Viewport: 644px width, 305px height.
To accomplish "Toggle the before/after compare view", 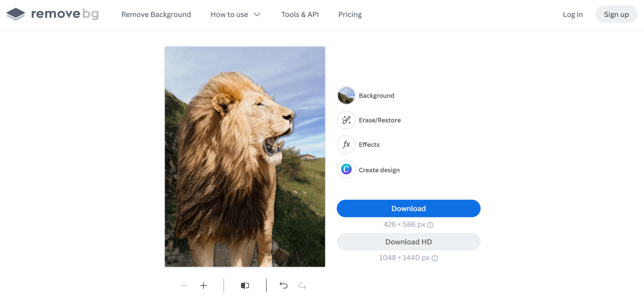I will (245, 285).
